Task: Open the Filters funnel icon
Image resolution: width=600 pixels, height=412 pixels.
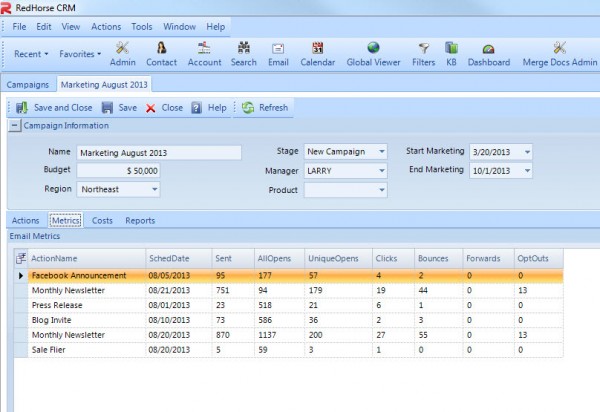Action: 424,48
